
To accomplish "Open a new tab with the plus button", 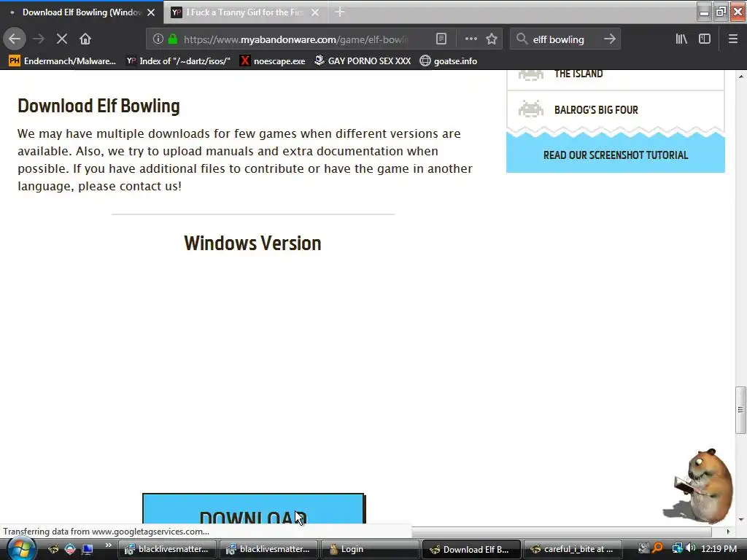I will pyautogui.click(x=340, y=12).
